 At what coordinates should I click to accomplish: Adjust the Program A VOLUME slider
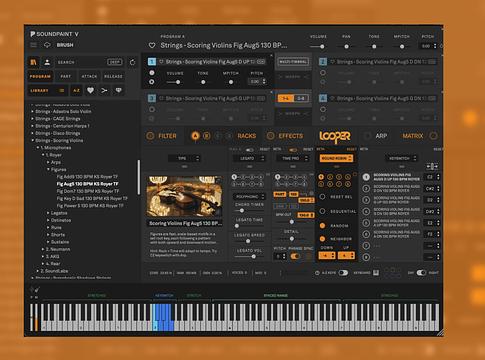point(319,46)
